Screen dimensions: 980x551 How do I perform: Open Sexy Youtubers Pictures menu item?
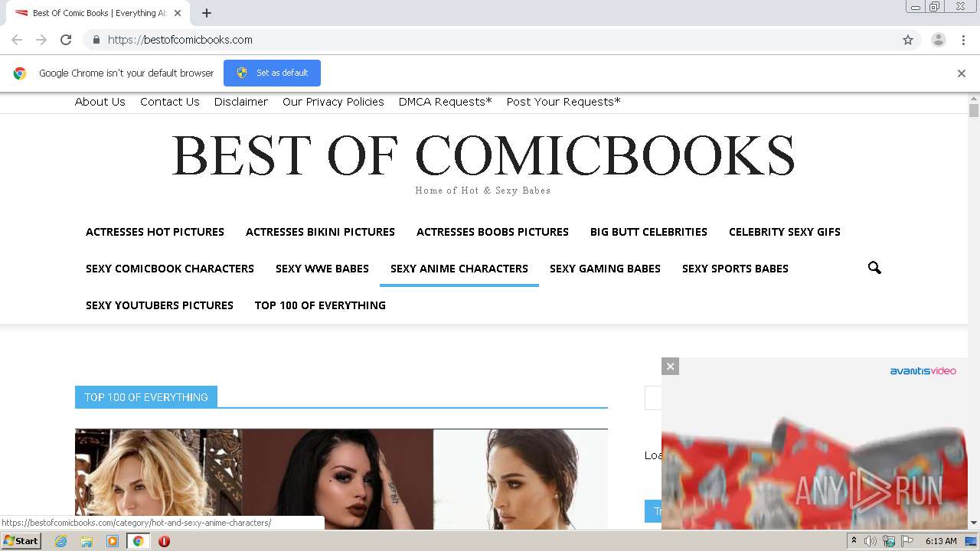tap(159, 305)
